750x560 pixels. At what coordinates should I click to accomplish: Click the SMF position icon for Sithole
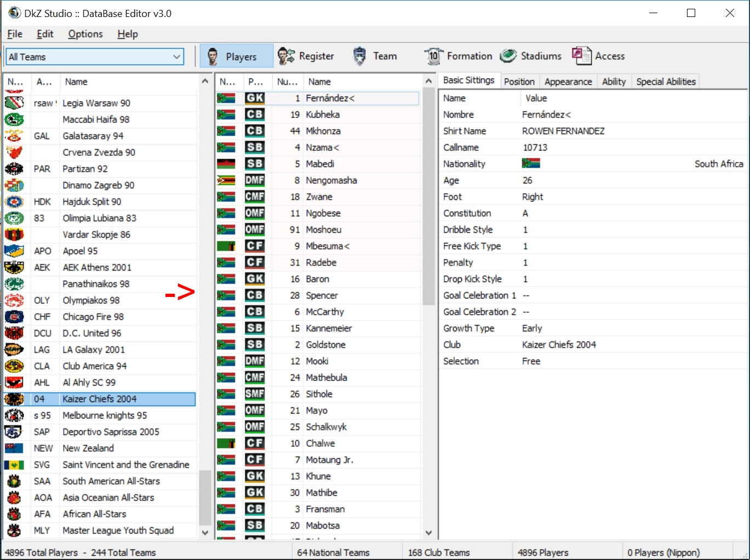coord(255,394)
